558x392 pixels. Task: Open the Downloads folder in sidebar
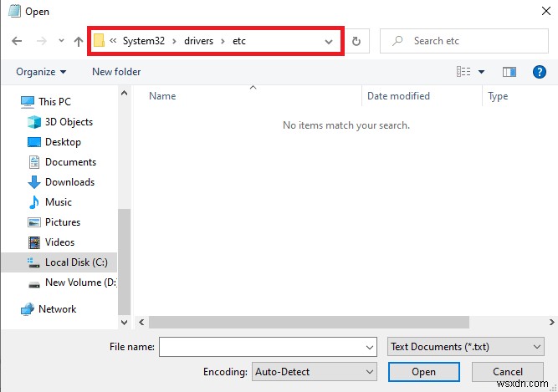tap(69, 182)
